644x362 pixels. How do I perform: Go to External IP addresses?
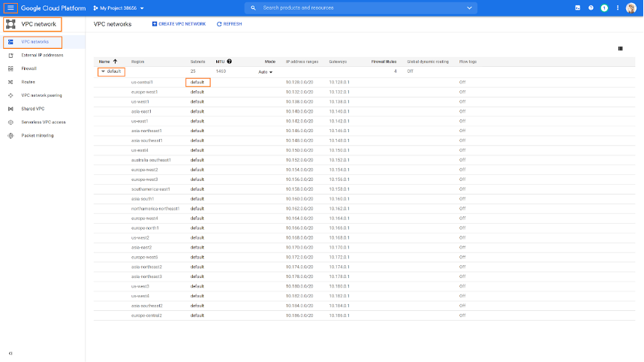(42, 55)
